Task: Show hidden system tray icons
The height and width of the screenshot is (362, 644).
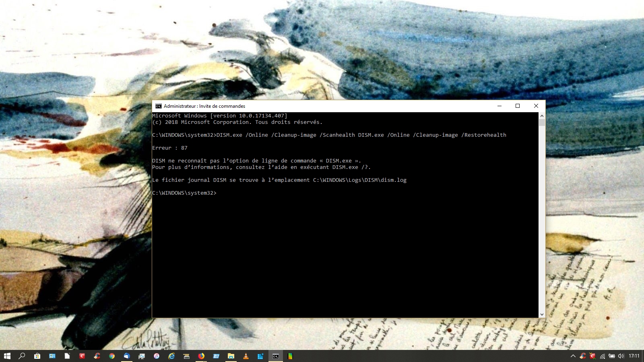Action: pyautogui.click(x=573, y=356)
